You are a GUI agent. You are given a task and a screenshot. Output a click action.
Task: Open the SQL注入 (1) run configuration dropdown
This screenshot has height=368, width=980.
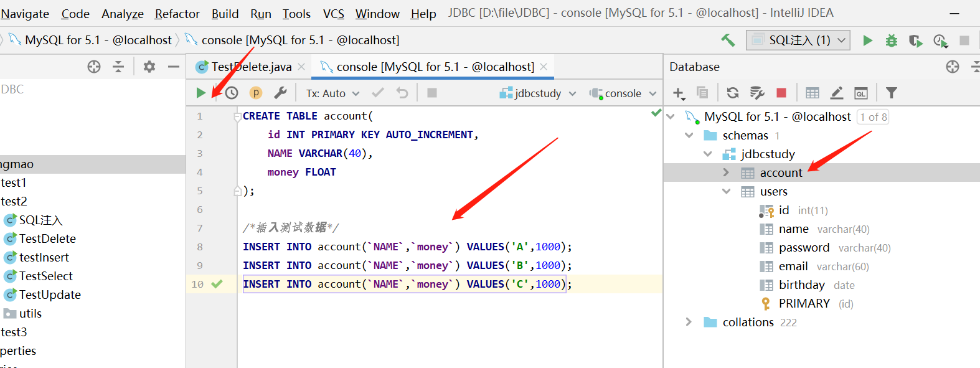(x=798, y=40)
